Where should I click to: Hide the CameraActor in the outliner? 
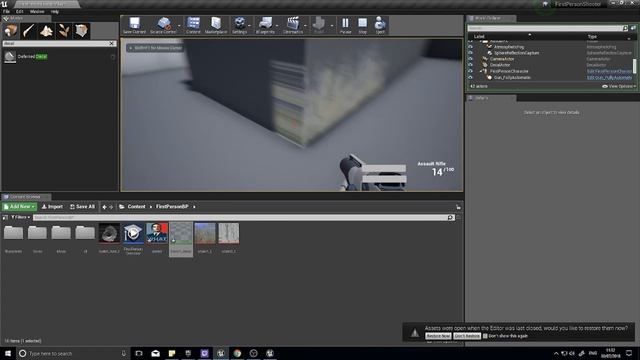(471, 59)
